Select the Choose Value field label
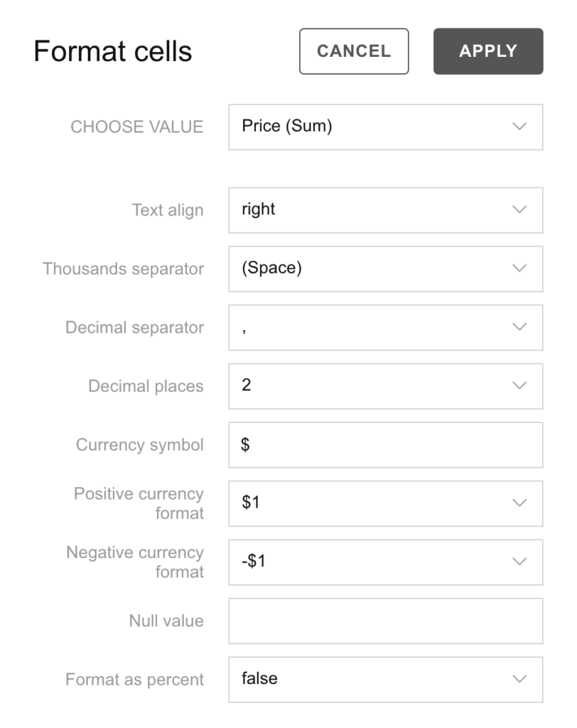Screen dimensions: 577x728 click(x=139, y=128)
